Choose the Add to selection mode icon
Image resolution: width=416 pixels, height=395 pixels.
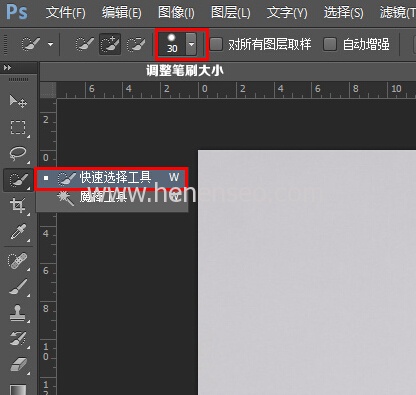click(x=110, y=44)
